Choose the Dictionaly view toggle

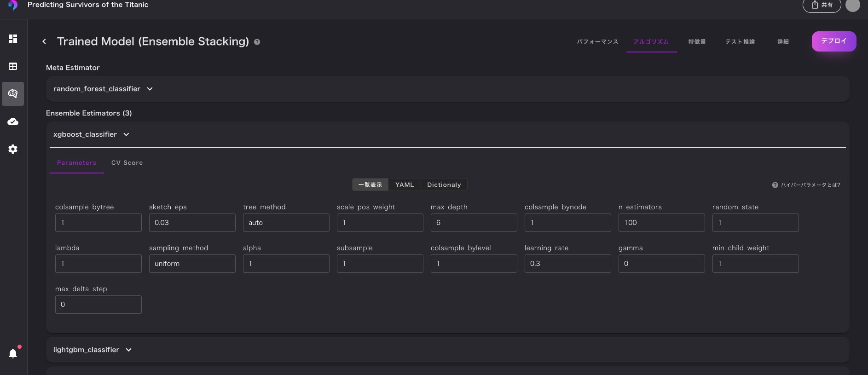(x=444, y=185)
